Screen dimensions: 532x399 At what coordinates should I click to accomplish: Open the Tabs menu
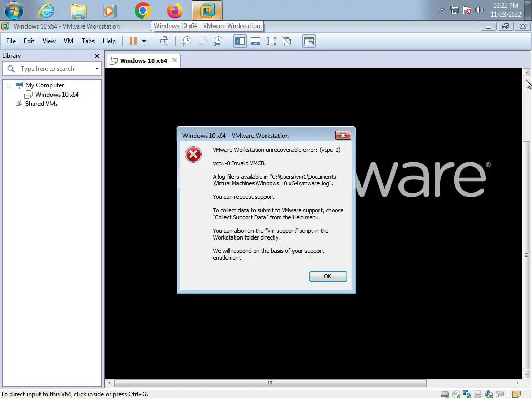(88, 41)
